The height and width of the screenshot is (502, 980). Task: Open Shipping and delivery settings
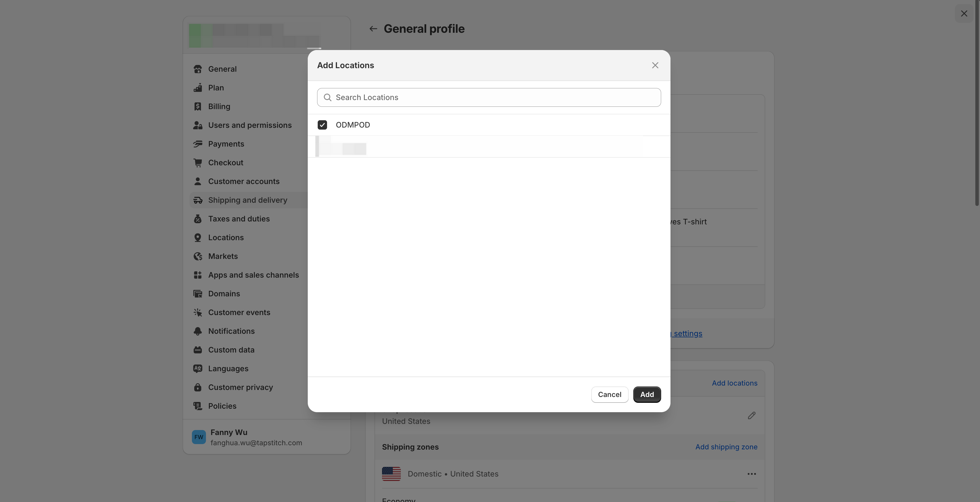click(247, 200)
